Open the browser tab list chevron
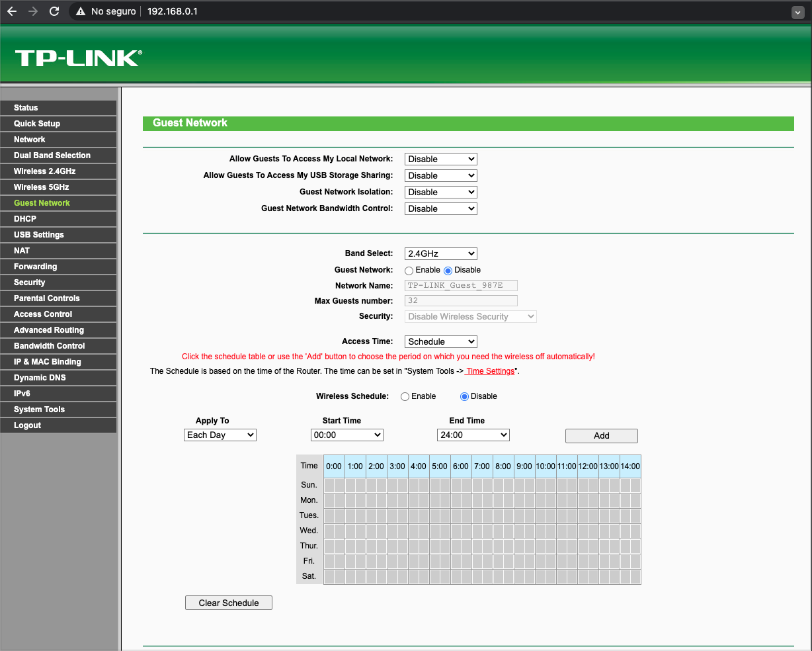812x651 pixels. coord(797,12)
